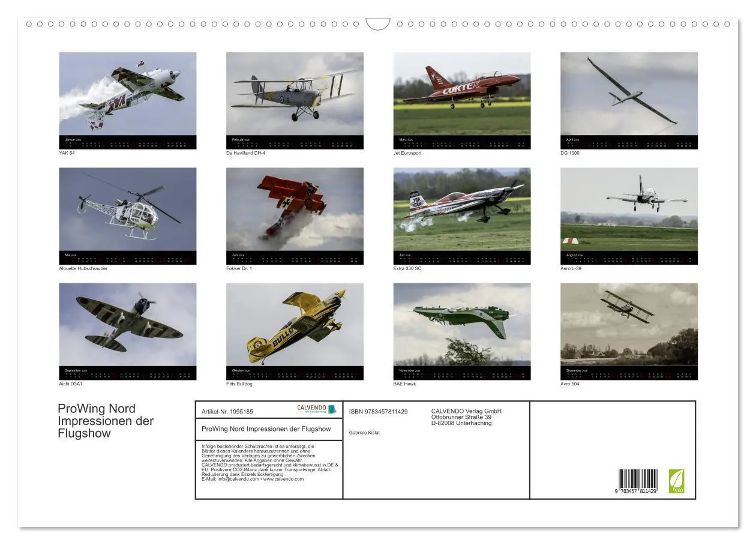The image size is (756, 545).
Task: Click the barcode number 9 783457 811429
Action: (x=635, y=491)
